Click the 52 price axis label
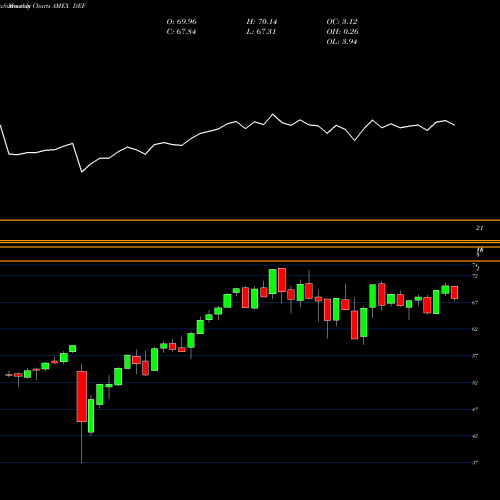Viewport: 500px width, 500px height. [475, 383]
